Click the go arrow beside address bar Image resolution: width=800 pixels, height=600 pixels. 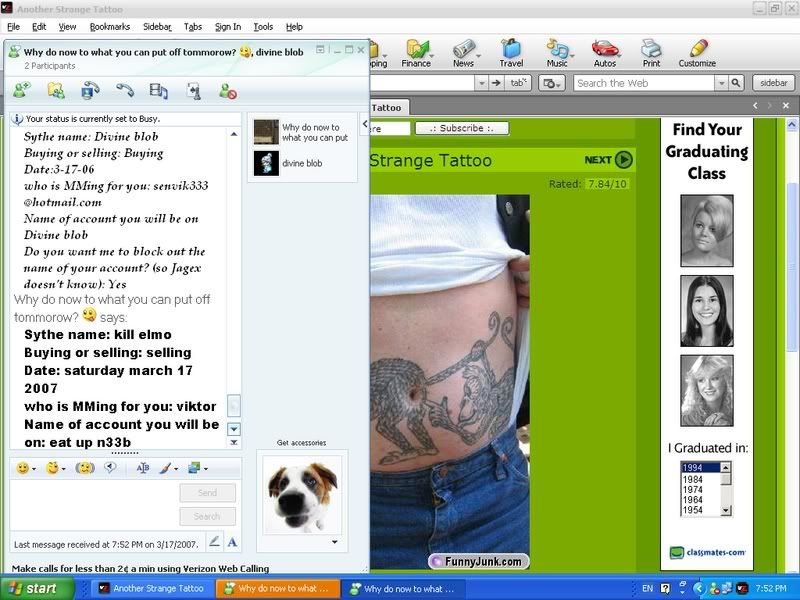click(x=496, y=83)
